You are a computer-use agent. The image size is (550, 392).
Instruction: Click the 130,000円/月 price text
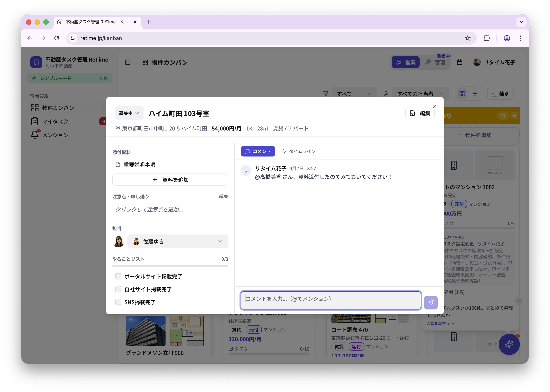coord(245,339)
